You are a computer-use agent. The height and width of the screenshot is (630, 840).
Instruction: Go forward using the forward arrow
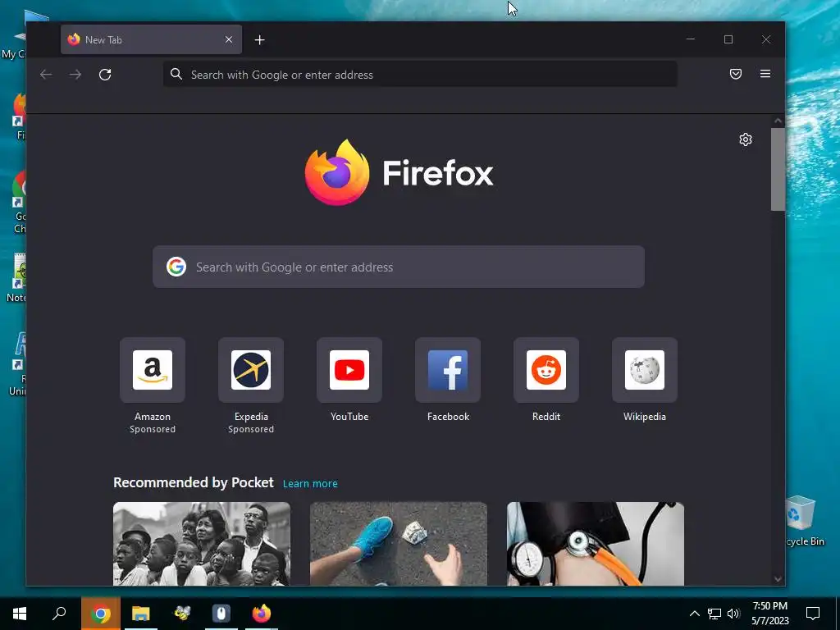coord(75,75)
